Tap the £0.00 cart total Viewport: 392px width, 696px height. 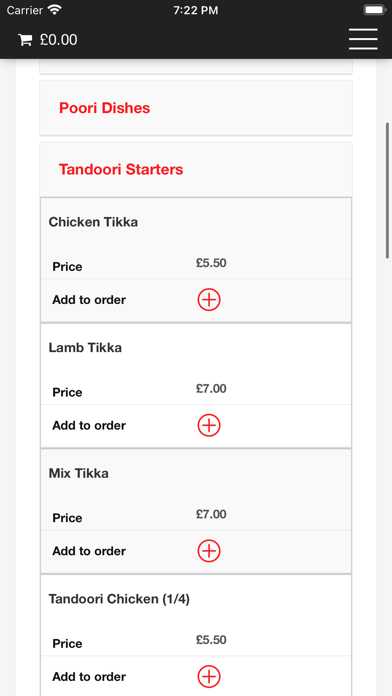[58, 40]
